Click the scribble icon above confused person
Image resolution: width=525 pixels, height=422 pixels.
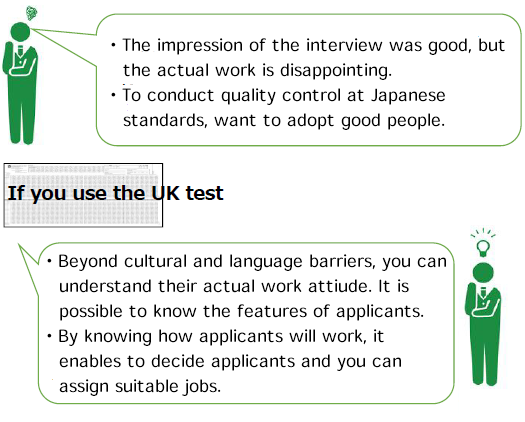(x=31, y=13)
